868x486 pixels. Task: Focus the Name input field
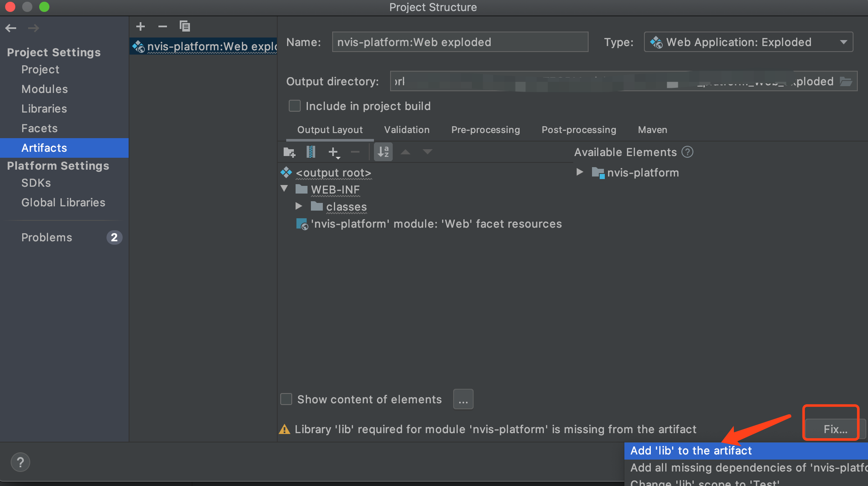(x=460, y=42)
